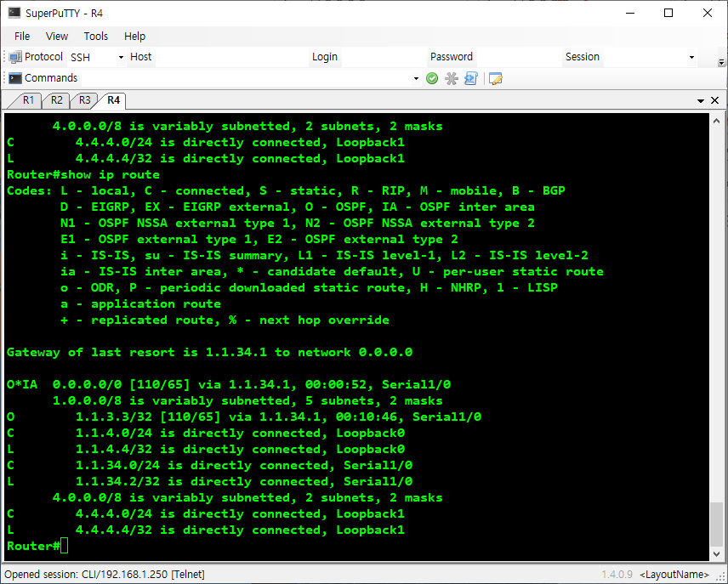The width and height of the screenshot is (728, 584).
Task: Click the Commands input field
Action: point(247,78)
